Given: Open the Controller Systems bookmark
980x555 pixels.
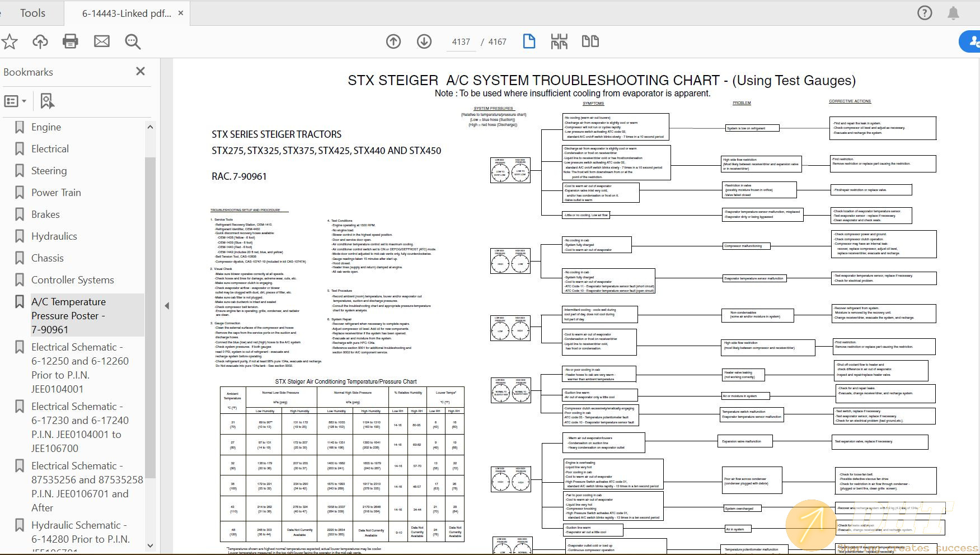Looking at the screenshot, I should (x=73, y=280).
